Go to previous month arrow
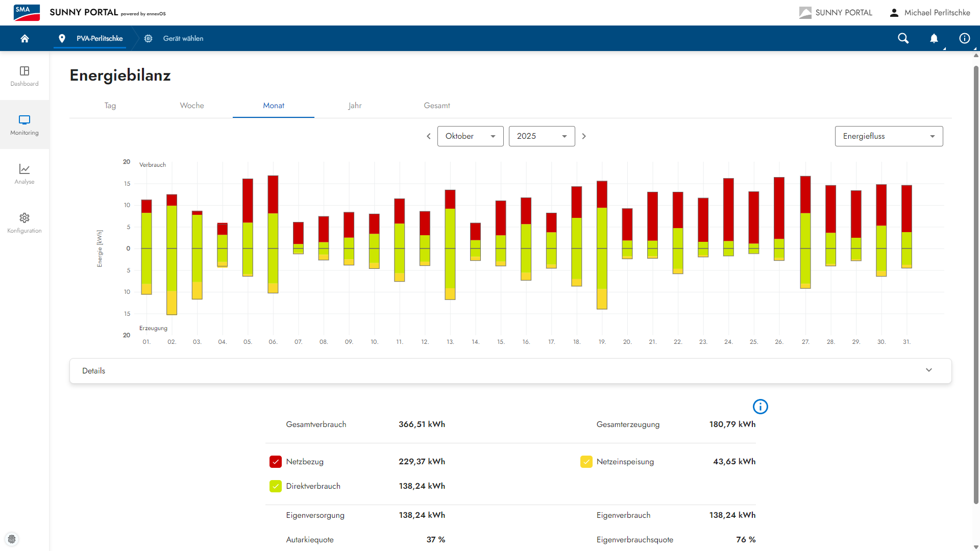The width and height of the screenshot is (980, 551). (429, 136)
